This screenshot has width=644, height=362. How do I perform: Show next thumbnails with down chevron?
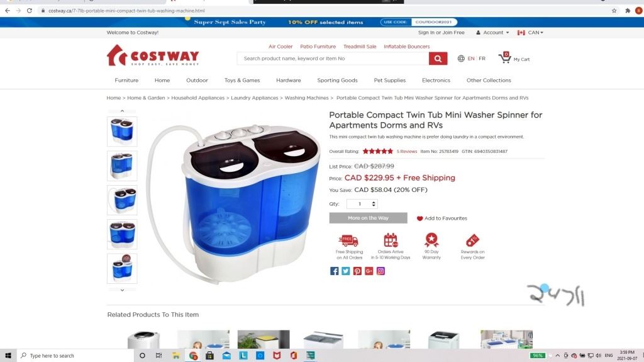(122, 290)
